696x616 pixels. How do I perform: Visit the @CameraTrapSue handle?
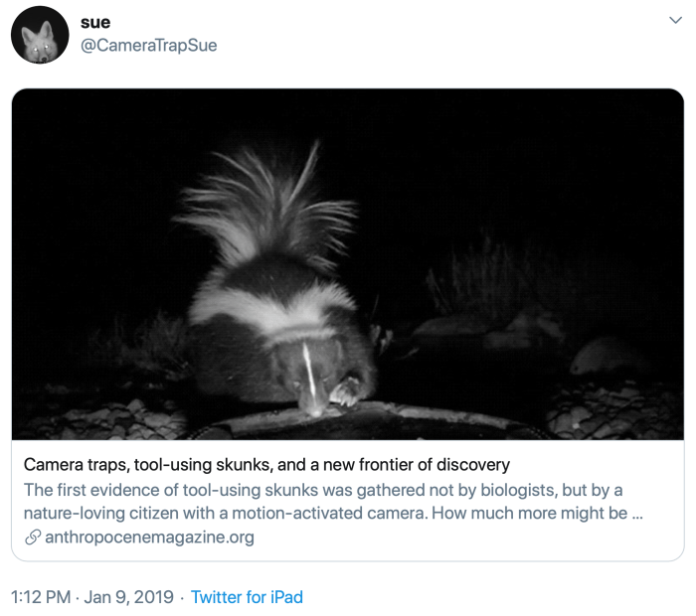tap(148, 45)
